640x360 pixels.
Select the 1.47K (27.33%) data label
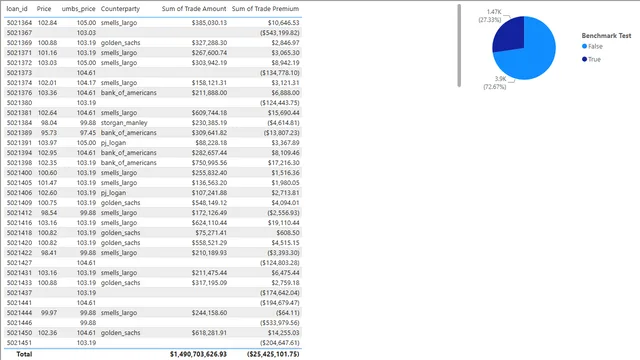coord(490,16)
